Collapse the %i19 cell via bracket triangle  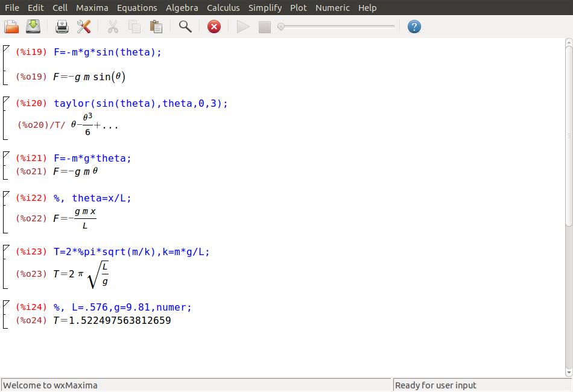pyautogui.click(x=6, y=48)
